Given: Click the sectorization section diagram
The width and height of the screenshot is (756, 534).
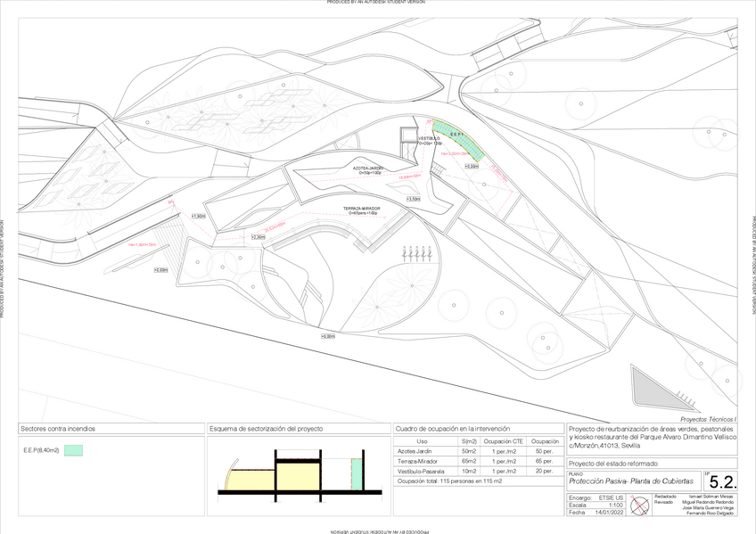Looking at the screenshot, I should 300,476.
